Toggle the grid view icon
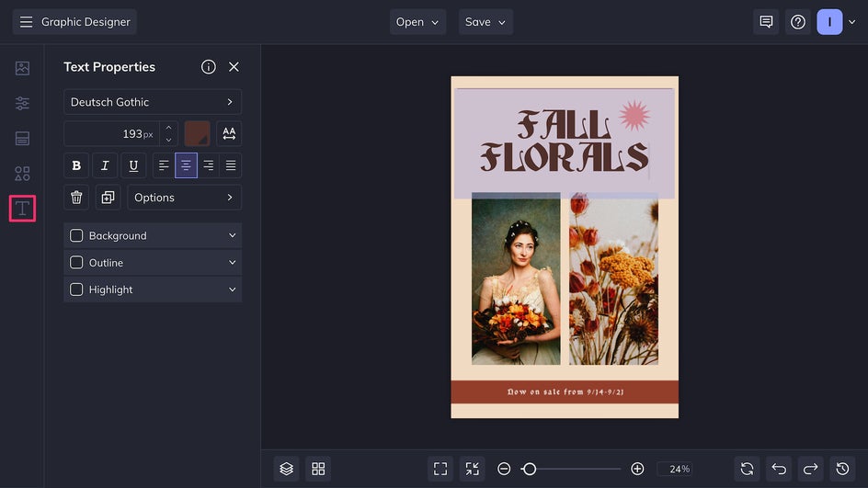The height and width of the screenshot is (488, 868). pyautogui.click(x=318, y=469)
